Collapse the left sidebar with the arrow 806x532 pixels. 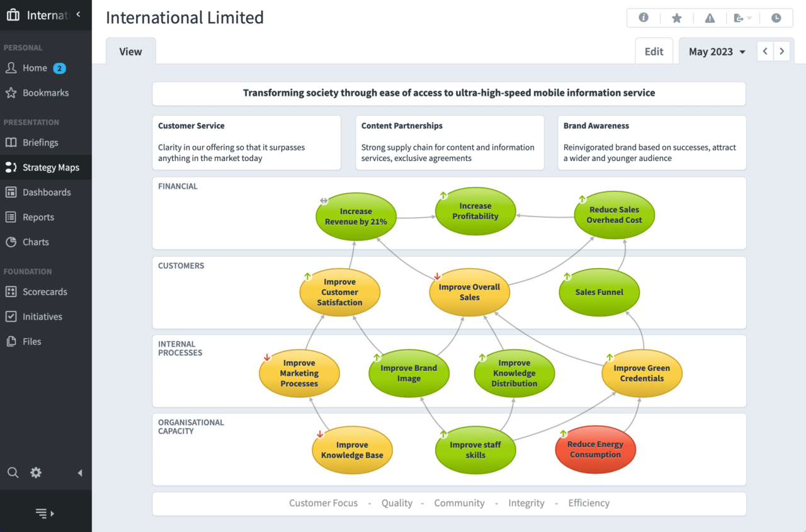point(79,473)
